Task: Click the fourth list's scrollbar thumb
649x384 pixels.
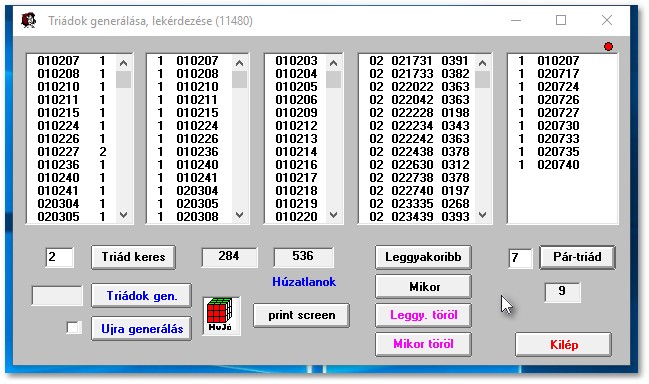Action: [483, 79]
